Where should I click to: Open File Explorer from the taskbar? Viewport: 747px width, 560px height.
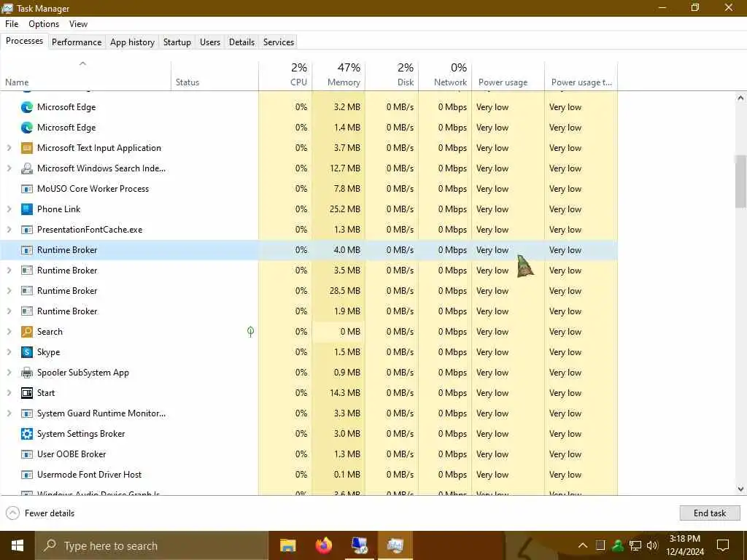pos(287,545)
